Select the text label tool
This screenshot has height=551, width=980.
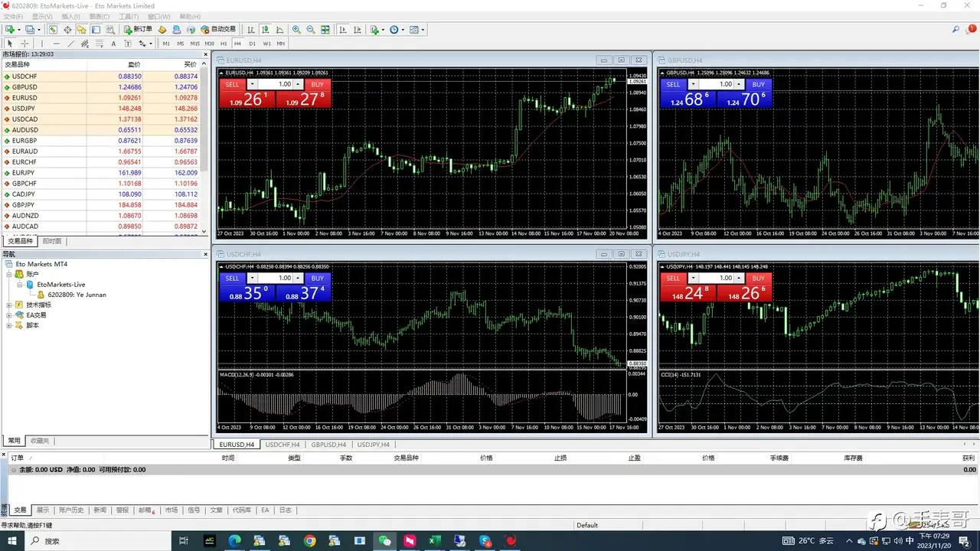[127, 44]
